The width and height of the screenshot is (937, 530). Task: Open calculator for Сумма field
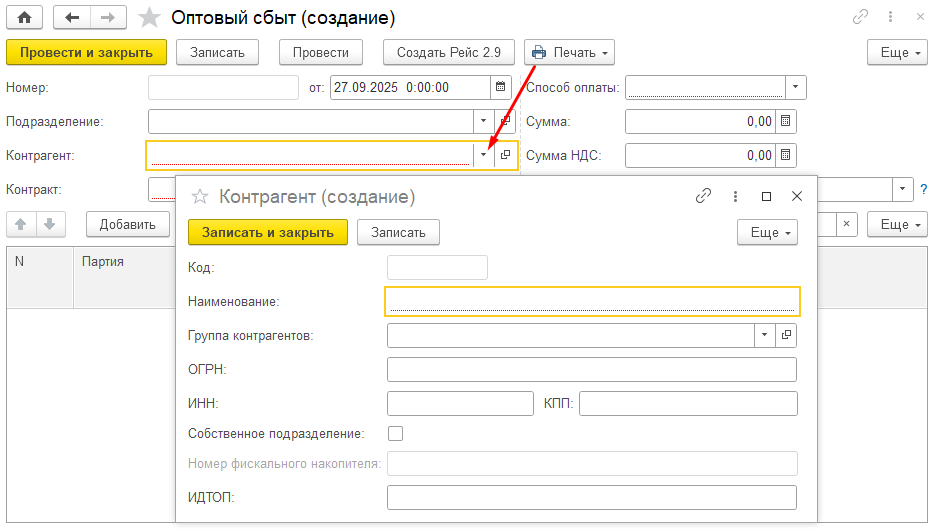coord(785,121)
